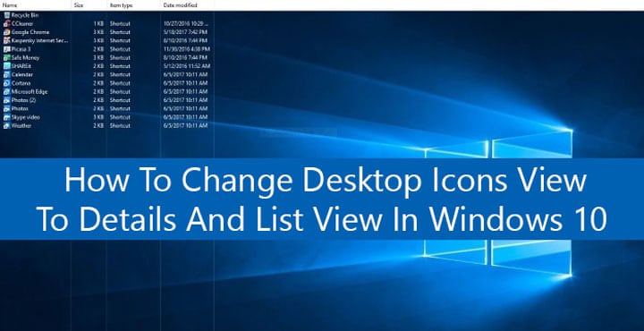The height and width of the screenshot is (331, 644).
Task: Click the Calendar row's 6/5/2017 10:11 AM date
Action: [x=185, y=75]
